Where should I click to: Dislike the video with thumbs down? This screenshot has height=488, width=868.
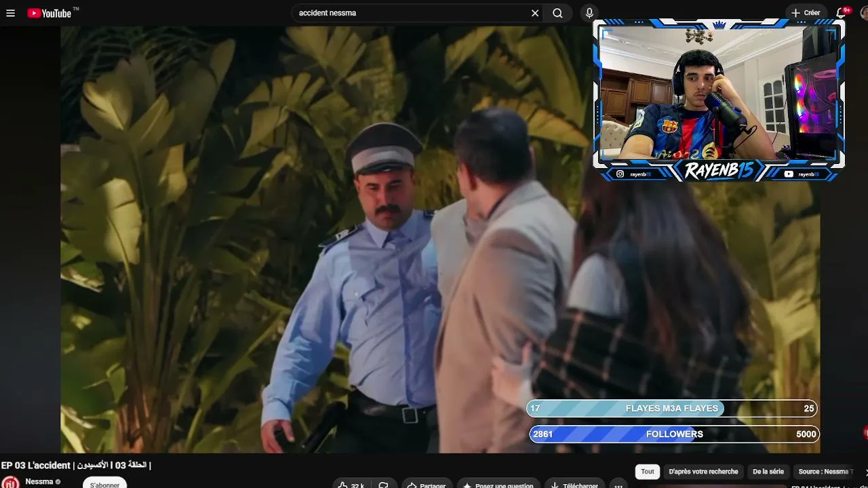click(383, 485)
